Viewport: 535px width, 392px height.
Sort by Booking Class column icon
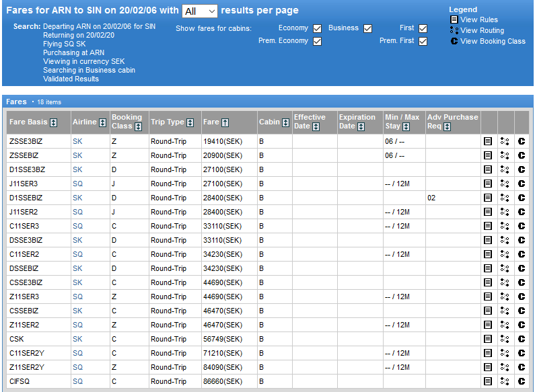[138, 126]
